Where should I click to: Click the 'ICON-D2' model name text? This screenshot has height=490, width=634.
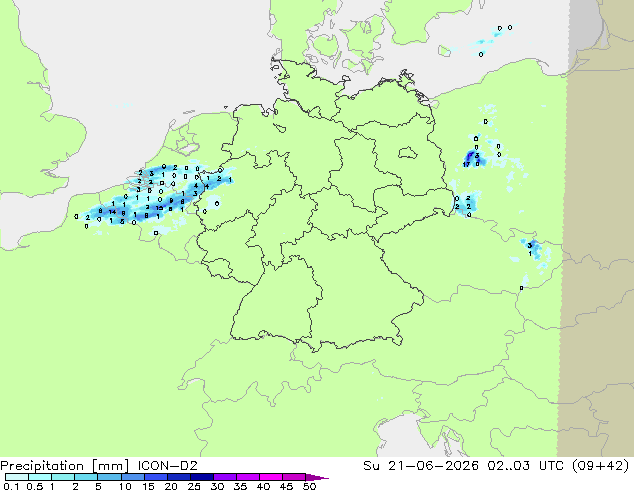pyautogui.click(x=167, y=466)
